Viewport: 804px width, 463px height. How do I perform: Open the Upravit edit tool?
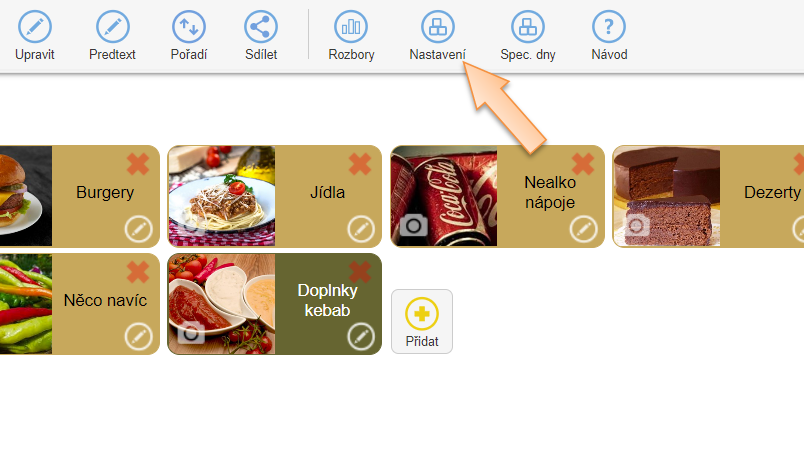tap(35, 27)
